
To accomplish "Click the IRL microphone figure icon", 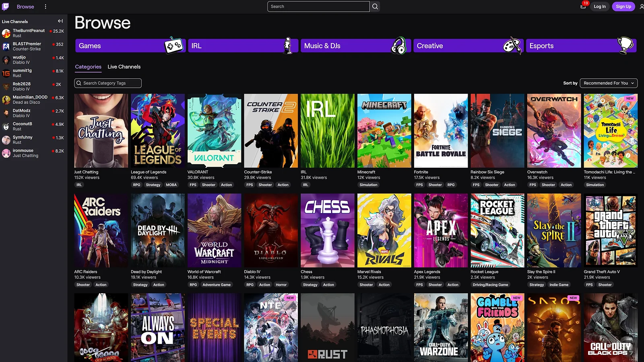I will (x=287, y=46).
